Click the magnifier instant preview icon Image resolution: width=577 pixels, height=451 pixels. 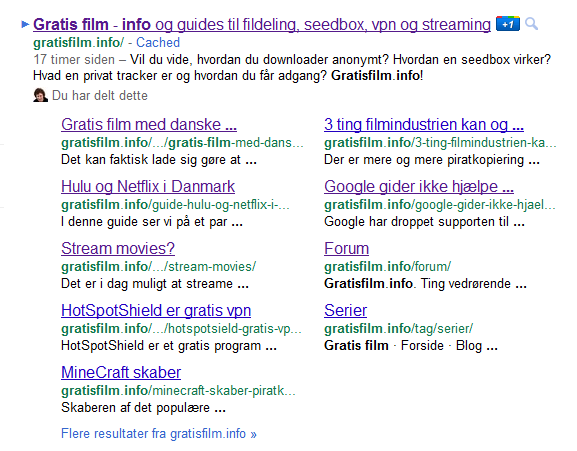point(531,24)
